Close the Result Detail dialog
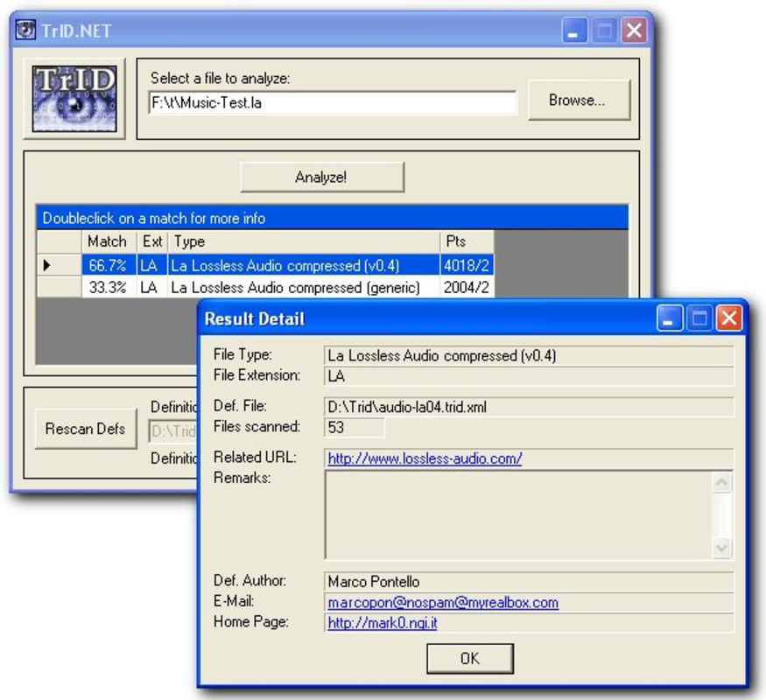Viewport: 766px width, 700px height. coord(729,318)
